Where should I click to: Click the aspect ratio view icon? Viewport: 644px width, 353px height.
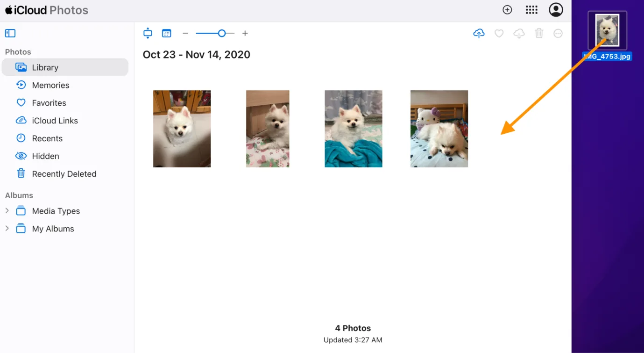(148, 33)
